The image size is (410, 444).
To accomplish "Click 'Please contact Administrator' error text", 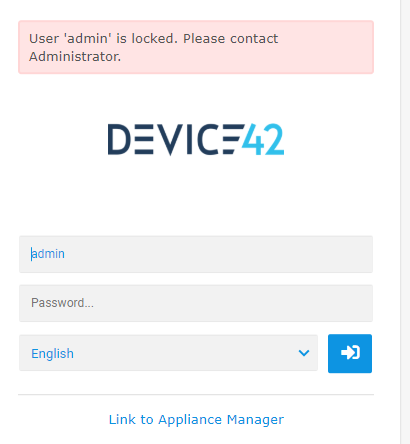I will (x=153, y=47).
